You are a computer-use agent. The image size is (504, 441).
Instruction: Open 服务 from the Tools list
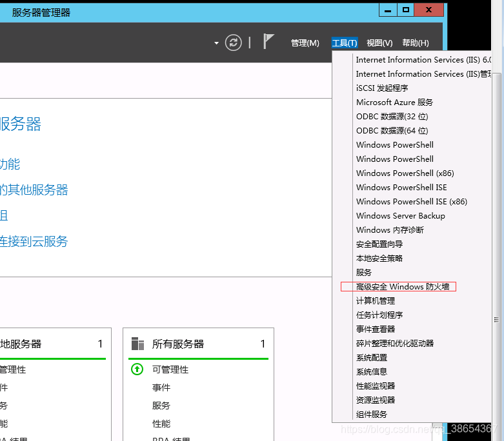pyautogui.click(x=364, y=272)
